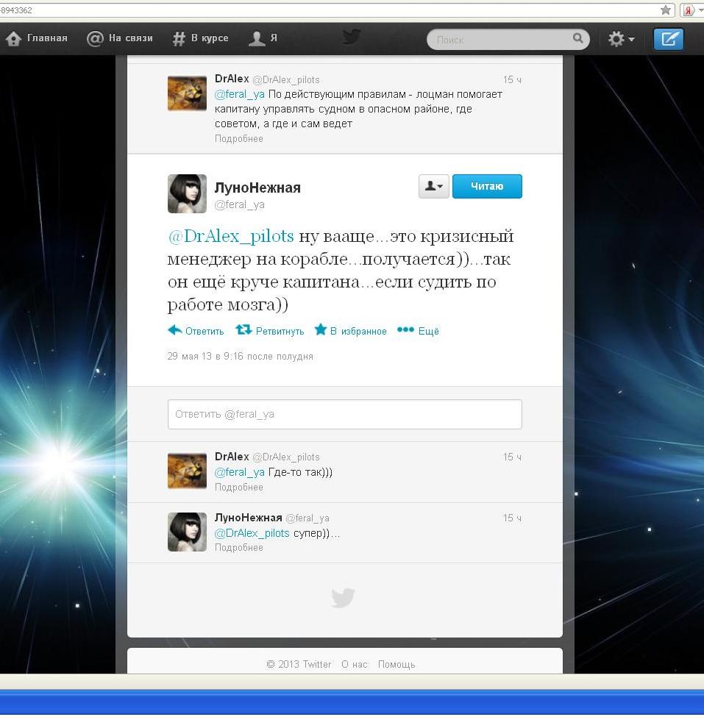Open the В курсе discover tab
The image size is (704, 728).
[200, 38]
